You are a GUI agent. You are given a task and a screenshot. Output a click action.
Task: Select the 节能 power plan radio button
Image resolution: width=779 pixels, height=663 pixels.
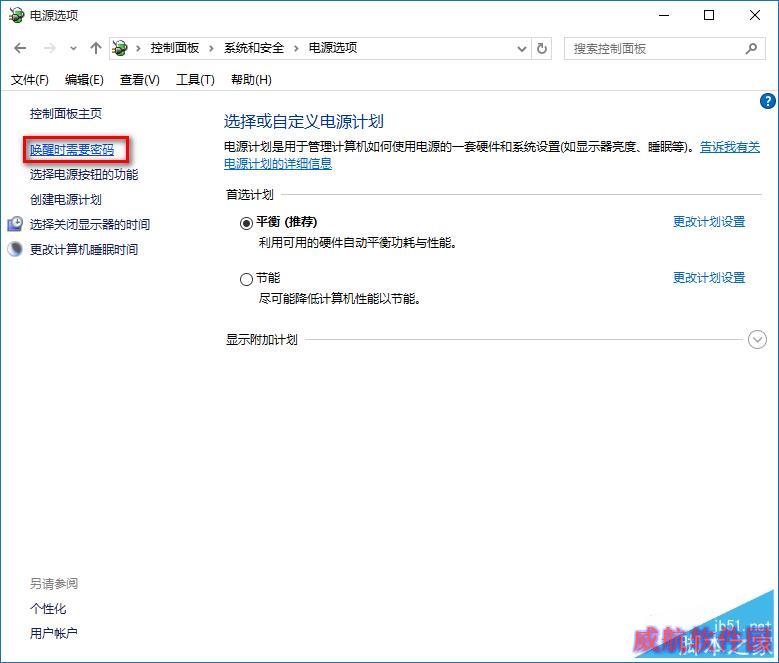point(246,280)
